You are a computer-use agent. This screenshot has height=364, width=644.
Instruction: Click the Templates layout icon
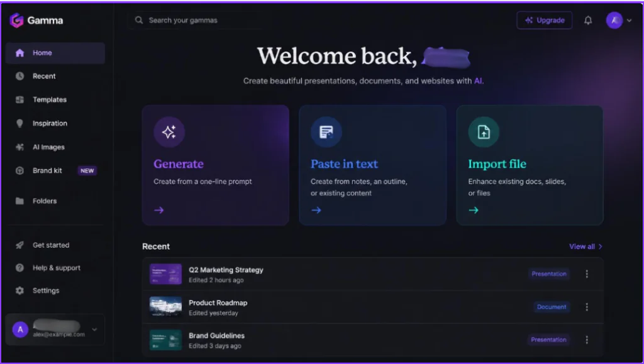click(x=19, y=100)
